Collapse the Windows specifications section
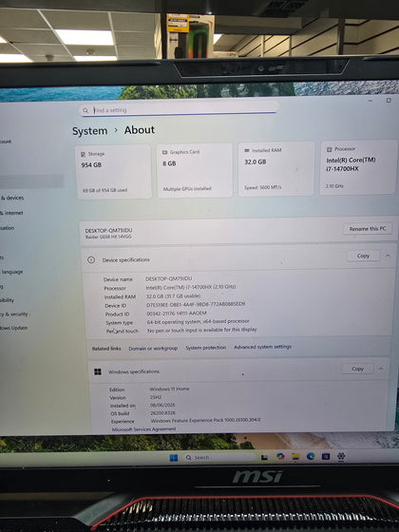The width and height of the screenshot is (399, 532). click(x=381, y=369)
